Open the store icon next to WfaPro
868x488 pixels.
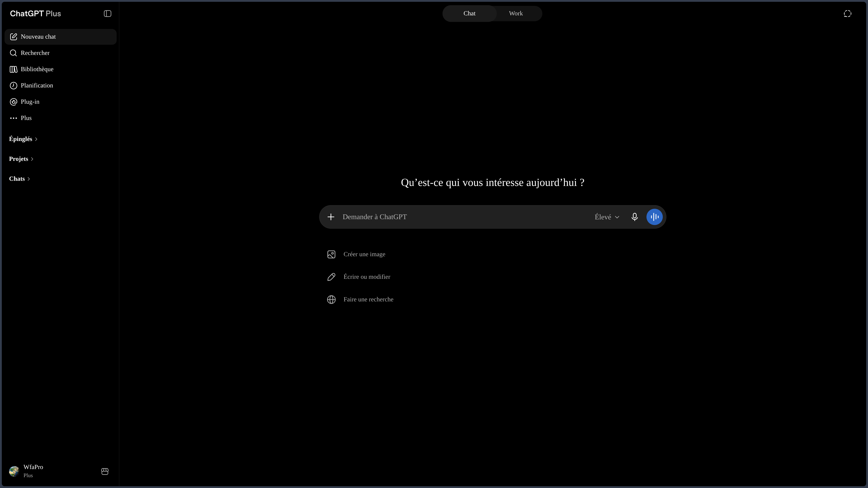[x=105, y=471]
